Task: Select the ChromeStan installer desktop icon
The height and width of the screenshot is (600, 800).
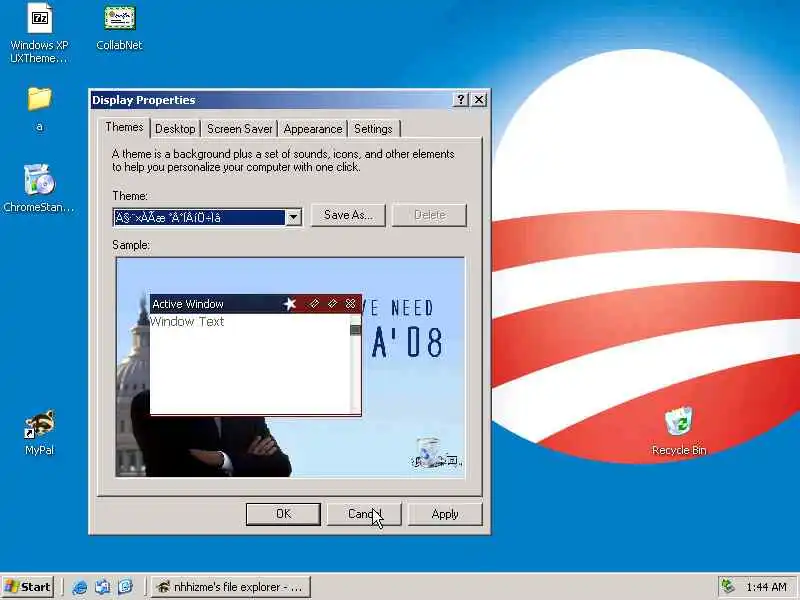Action: (x=39, y=188)
